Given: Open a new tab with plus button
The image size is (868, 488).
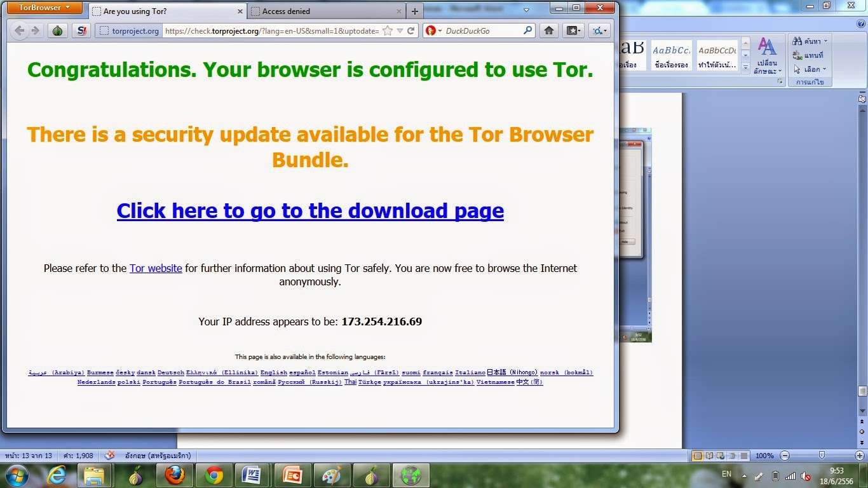Looking at the screenshot, I should (x=414, y=11).
